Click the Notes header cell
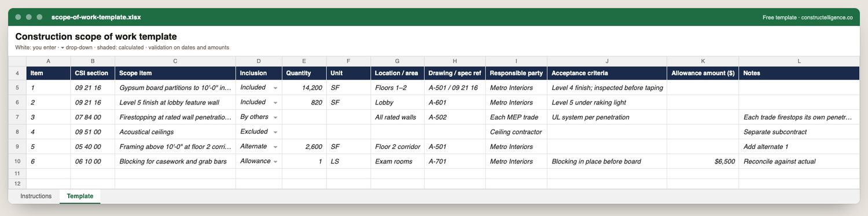The image size is (868, 216). (799, 73)
